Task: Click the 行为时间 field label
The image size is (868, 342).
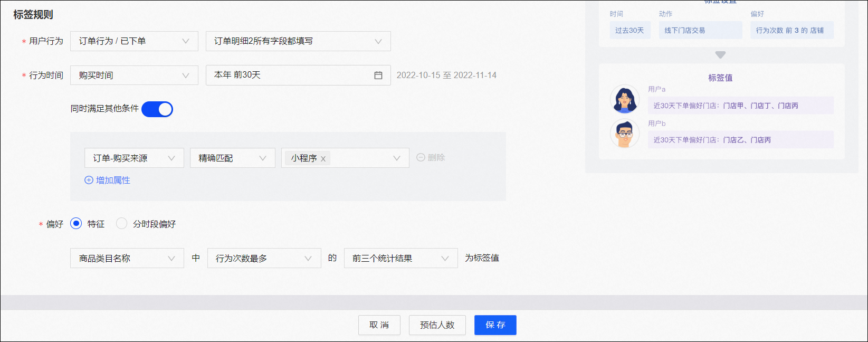Action: click(x=46, y=75)
